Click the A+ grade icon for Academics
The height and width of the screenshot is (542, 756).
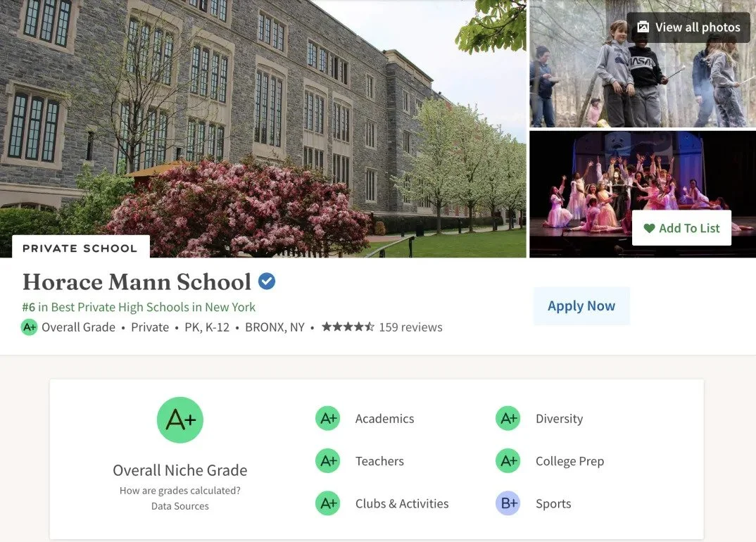click(328, 419)
